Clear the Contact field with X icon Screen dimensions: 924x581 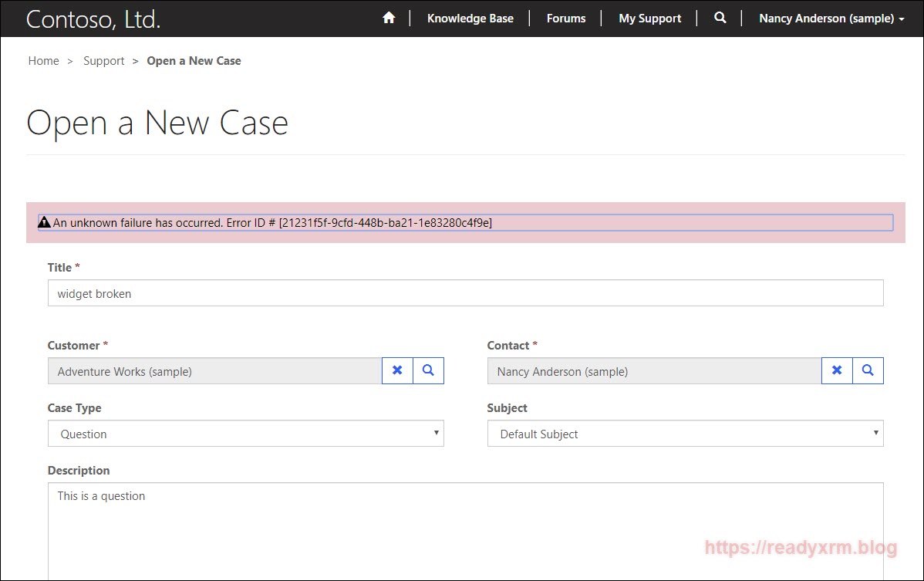coord(837,370)
